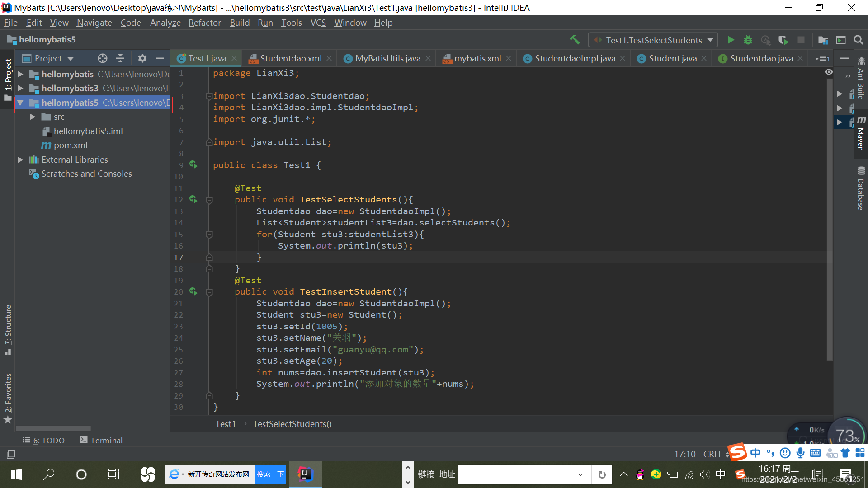Expand the hellomybatis5 src folder
This screenshot has height=488, width=868.
[32, 117]
